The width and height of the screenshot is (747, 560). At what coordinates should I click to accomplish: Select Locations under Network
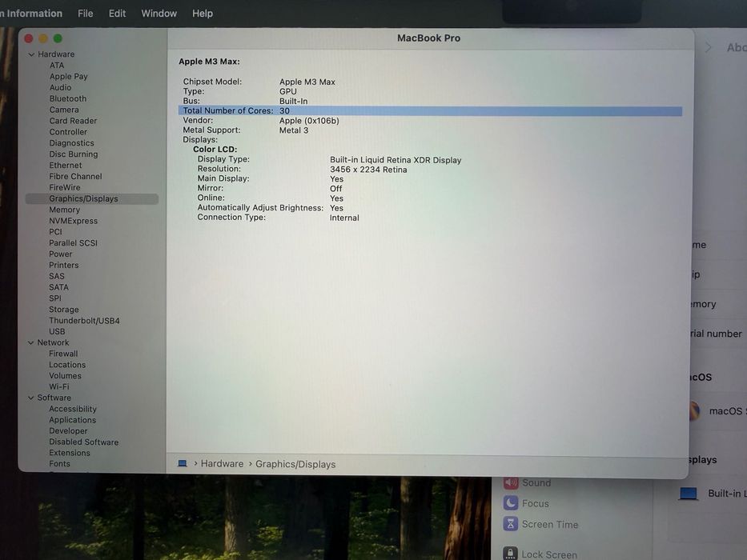pyautogui.click(x=67, y=365)
